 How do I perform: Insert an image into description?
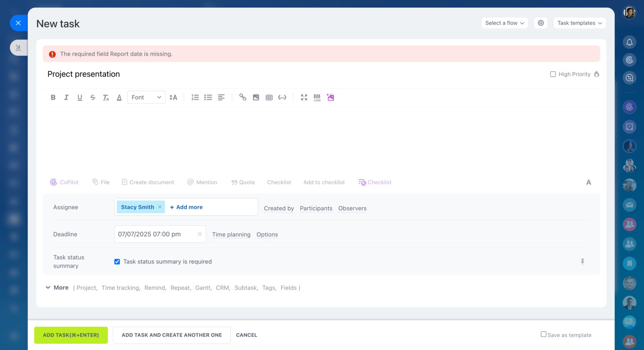tap(256, 98)
